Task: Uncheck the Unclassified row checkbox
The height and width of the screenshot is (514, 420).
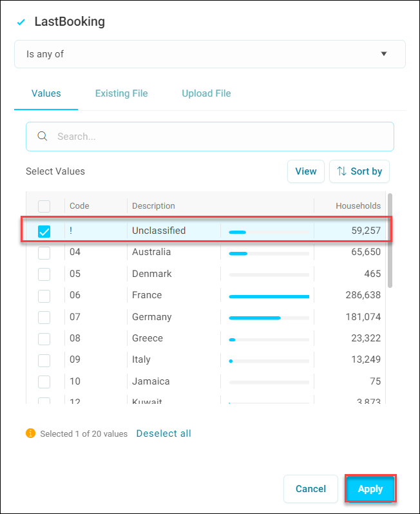Action: [44, 231]
